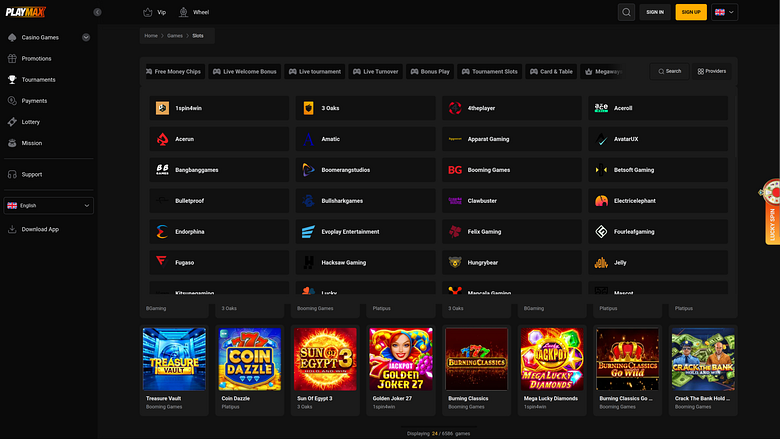This screenshot has height=439, width=780.
Task: Select the Acerun provider logo
Action: coord(162,139)
